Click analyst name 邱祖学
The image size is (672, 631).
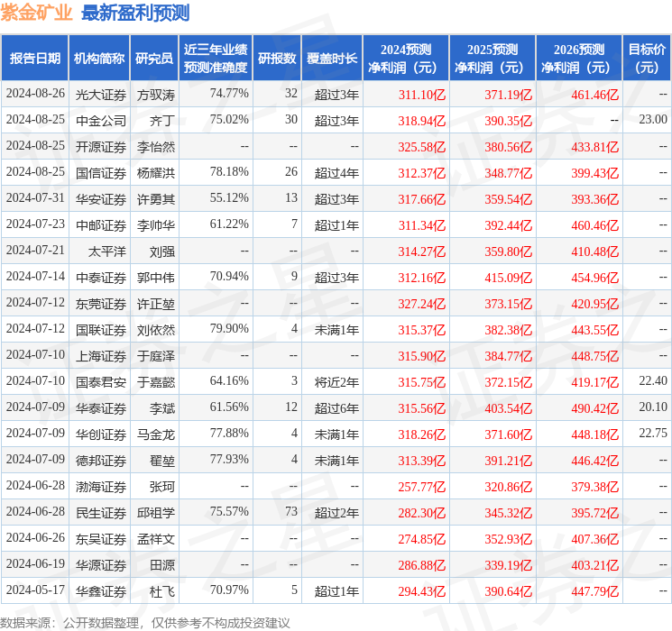(x=156, y=512)
